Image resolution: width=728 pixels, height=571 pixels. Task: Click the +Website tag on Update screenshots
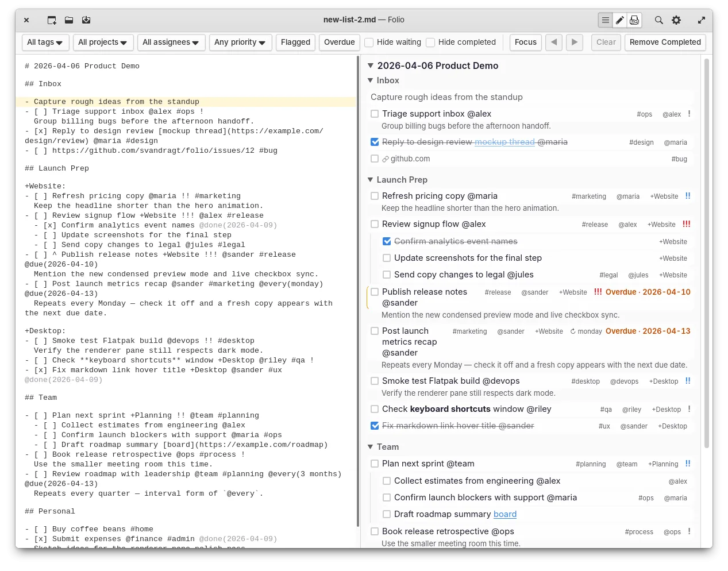point(673,259)
